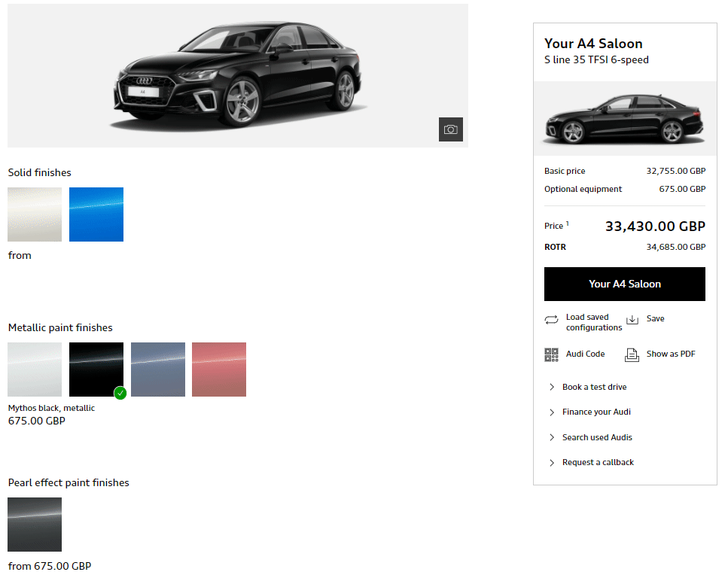The width and height of the screenshot is (728, 584).
Task: Click the large front-view car image
Action: (238, 76)
